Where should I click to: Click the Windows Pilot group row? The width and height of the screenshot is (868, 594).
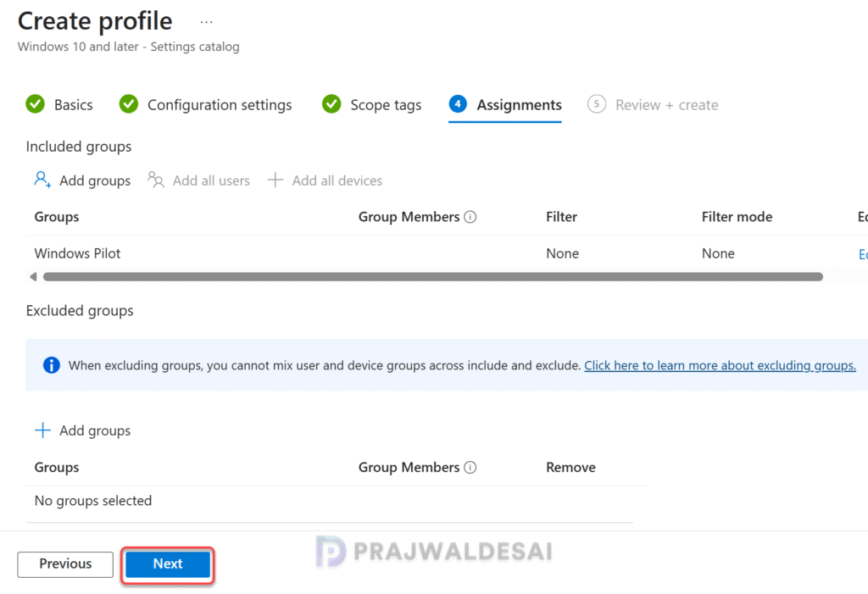point(446,253)
